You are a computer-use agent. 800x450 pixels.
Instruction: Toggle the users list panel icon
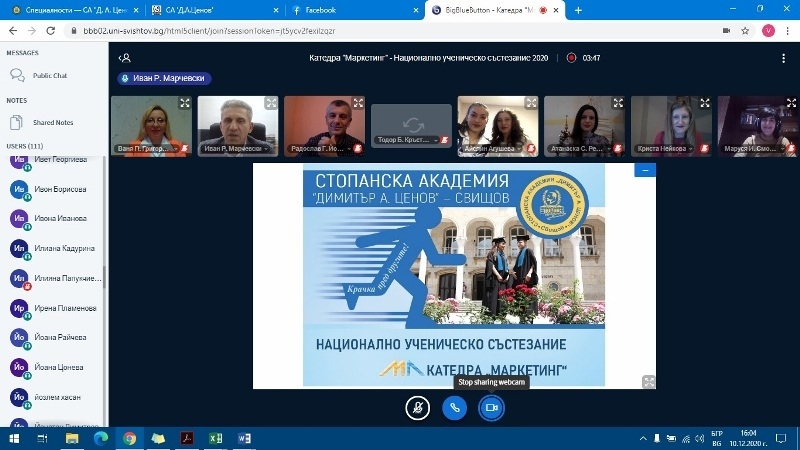pos(124,58)
